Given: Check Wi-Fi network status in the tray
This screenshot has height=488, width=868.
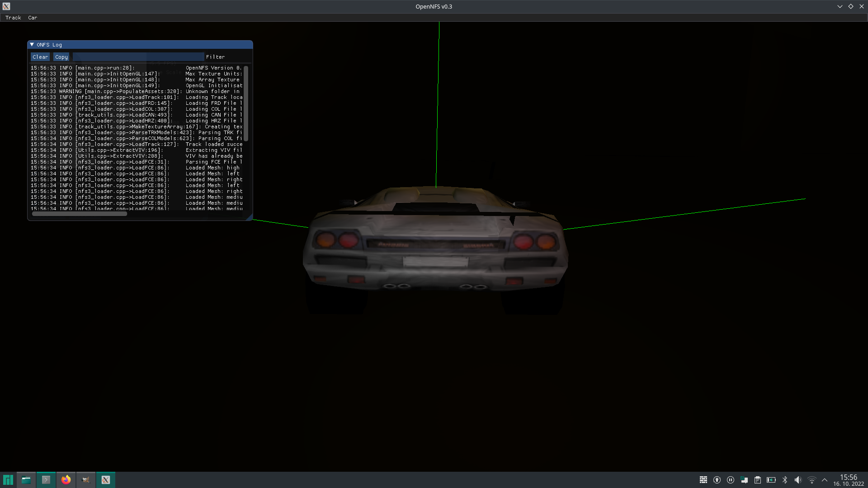Looking at the screenshot, I should (x=812, y=480).
